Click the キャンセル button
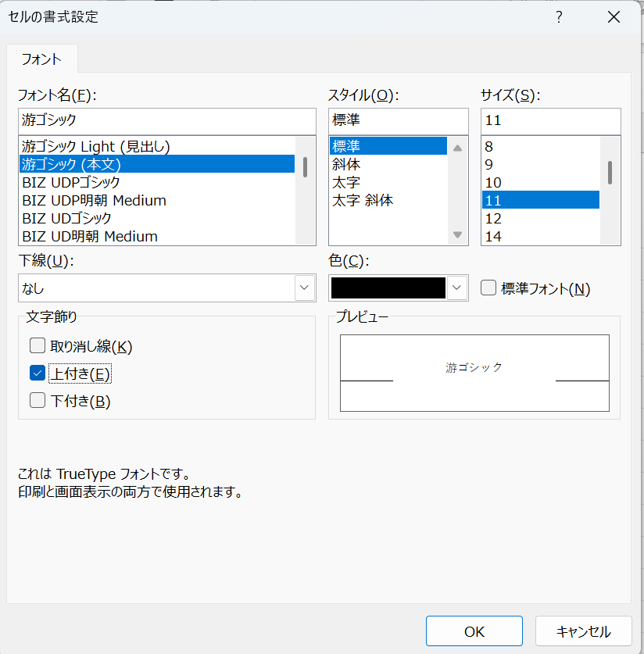Image resolution: width=644 pixels, height=654 pixels. [x=583, y=631]
